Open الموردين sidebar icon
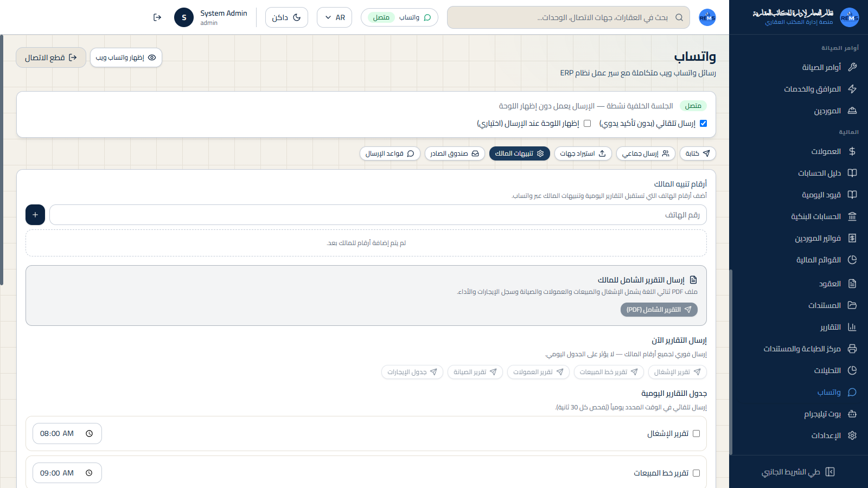Viewport: 868px width, 488px height. tap(852, 111)
